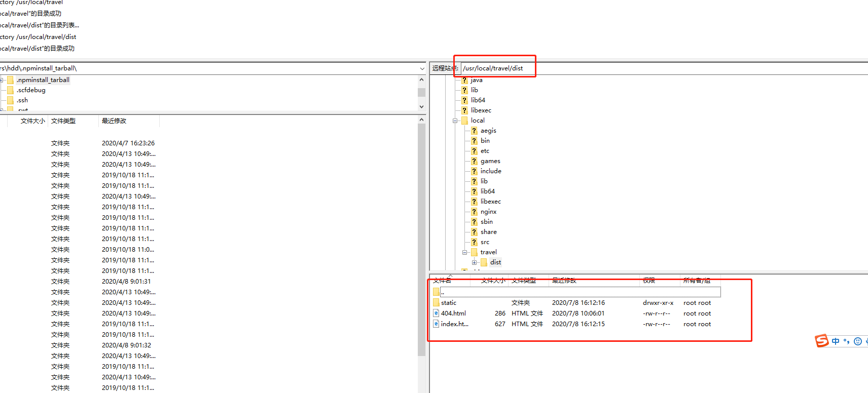
Task: Click the lib64 folder icon under usr
Action: 464,100
